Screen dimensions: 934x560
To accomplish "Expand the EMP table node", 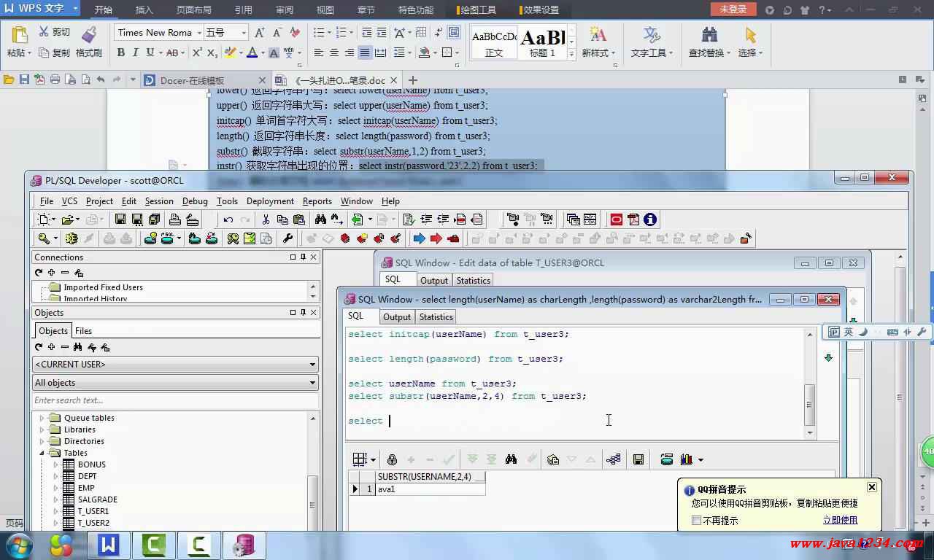I will pos(55,488).
